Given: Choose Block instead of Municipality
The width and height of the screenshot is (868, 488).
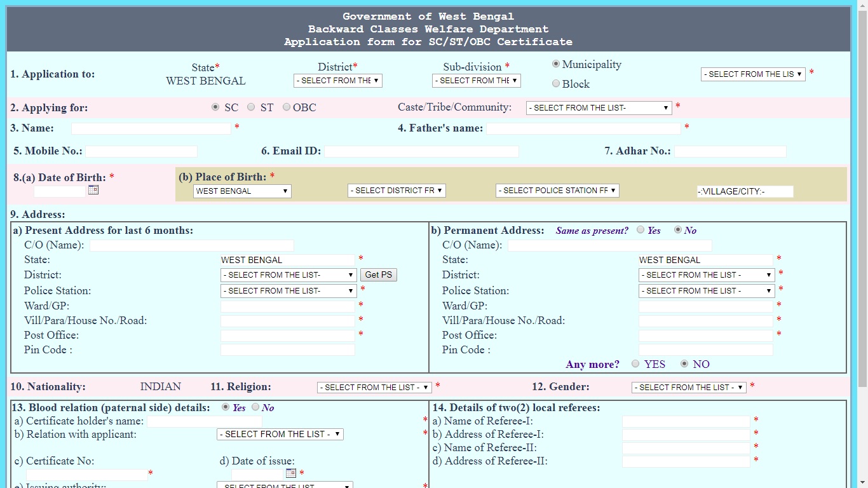Looking at the screenshot, I should coord(556,83).
